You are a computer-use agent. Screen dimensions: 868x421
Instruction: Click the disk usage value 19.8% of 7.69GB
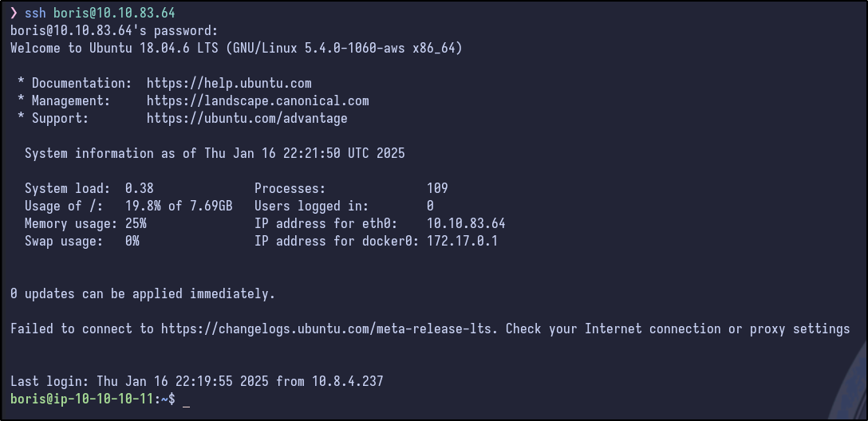(x=179, y=206)
